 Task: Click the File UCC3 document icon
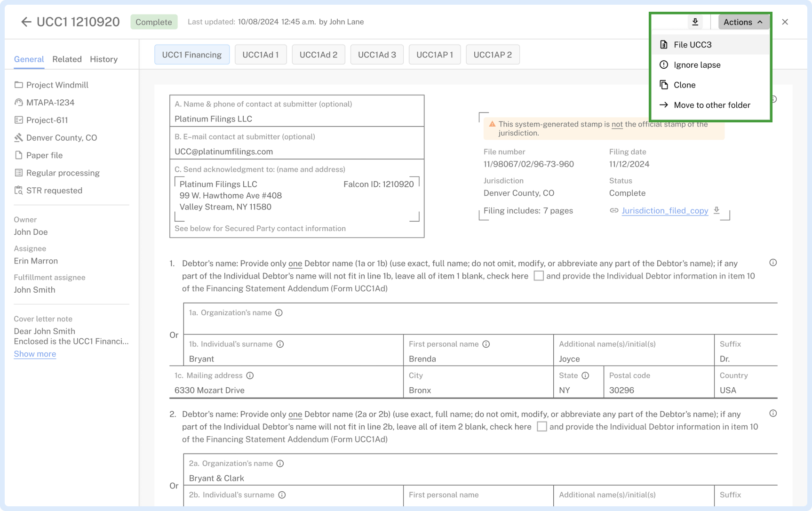coord(664,45)
